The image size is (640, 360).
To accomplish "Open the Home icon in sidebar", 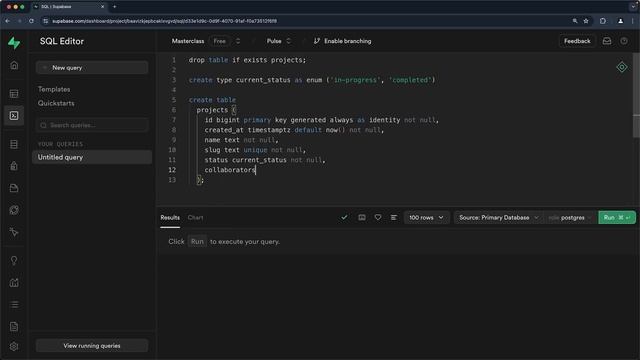I will pyautogui.click(x=14, y=65).
